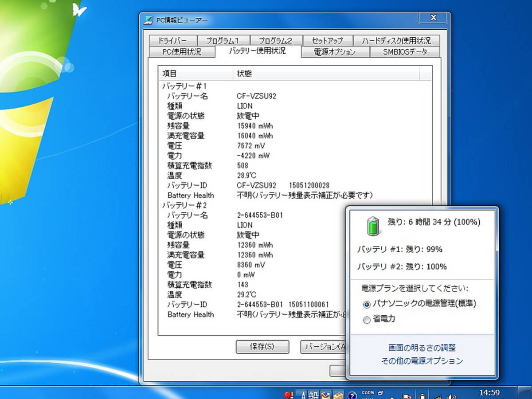Click the 項目 column header
The width and height of the screenshot is (532, 399).
click(x=196, y=74)
